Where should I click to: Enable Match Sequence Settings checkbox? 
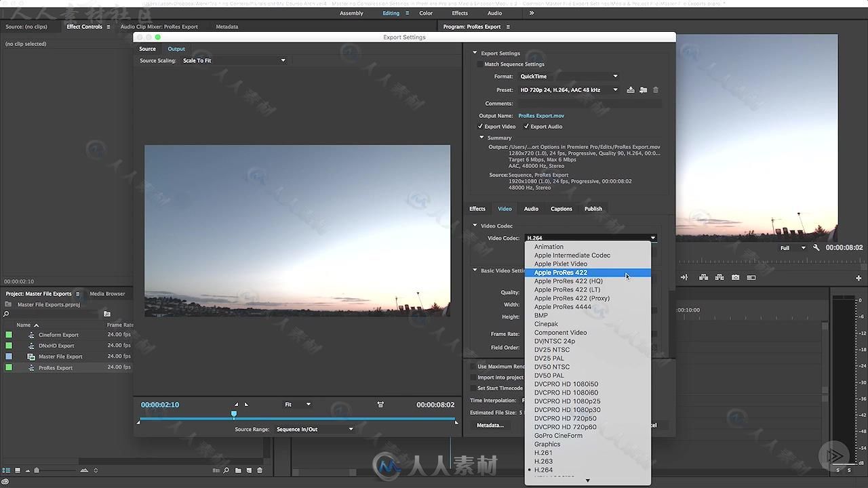(x=480, y=64)
